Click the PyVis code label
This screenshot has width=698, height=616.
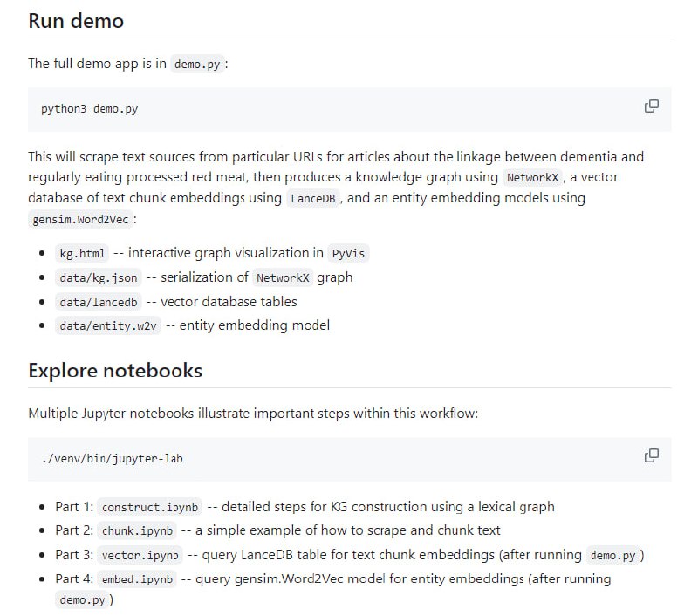tap(349, 254)
